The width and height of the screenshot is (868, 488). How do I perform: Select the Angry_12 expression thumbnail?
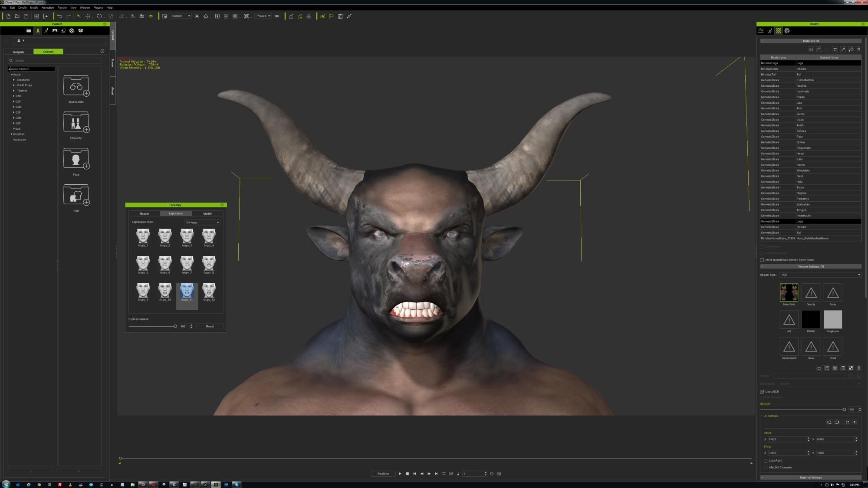click(209, 291)
